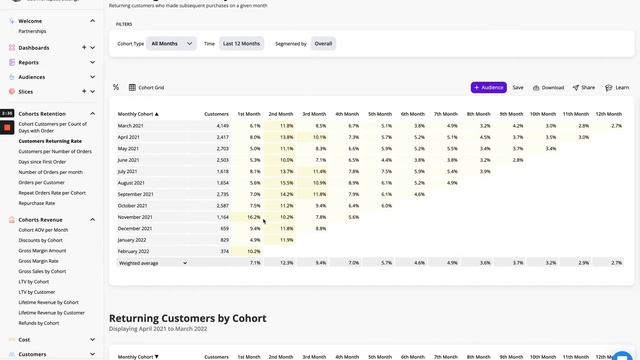Click the Save button
This screenshot has height=360, width=640.
(x=518, y=88)
